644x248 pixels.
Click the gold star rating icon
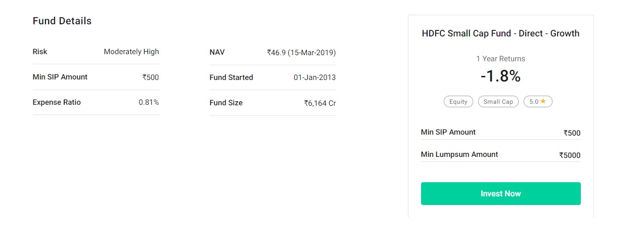point(543,101)
